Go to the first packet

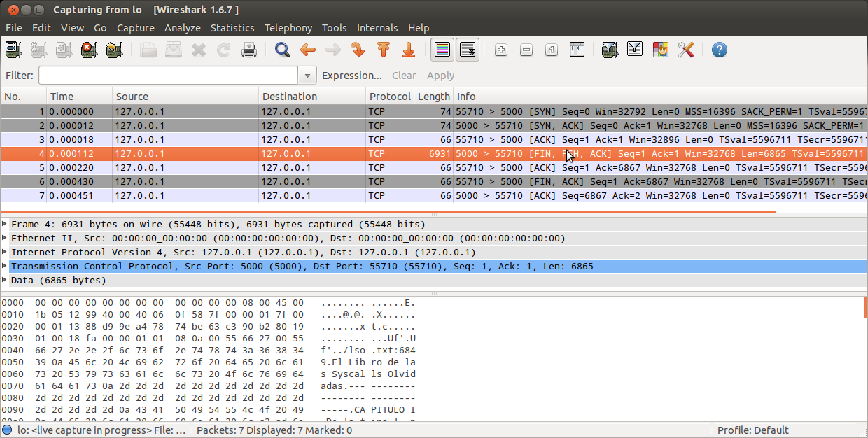coord(383,50)
